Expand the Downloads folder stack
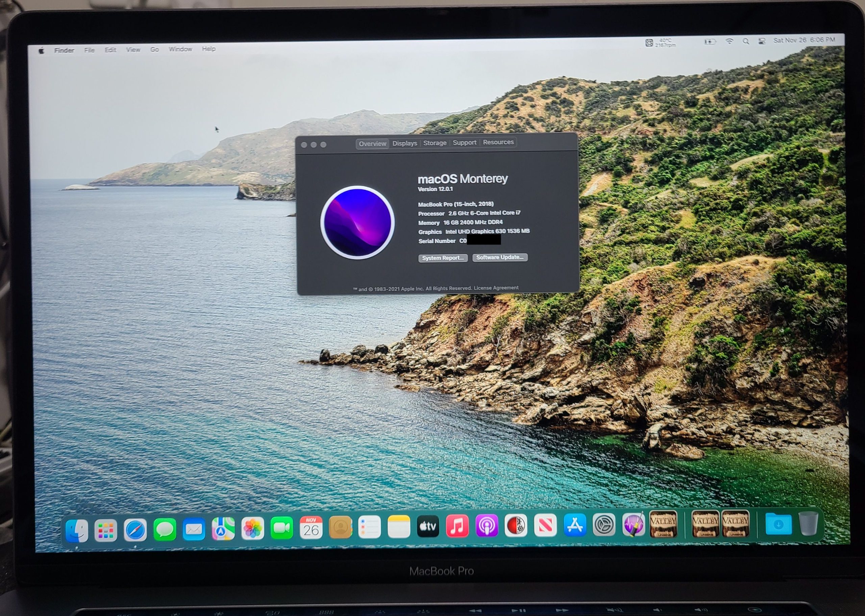This screenshot has width=865, height=616. (778, 524)
